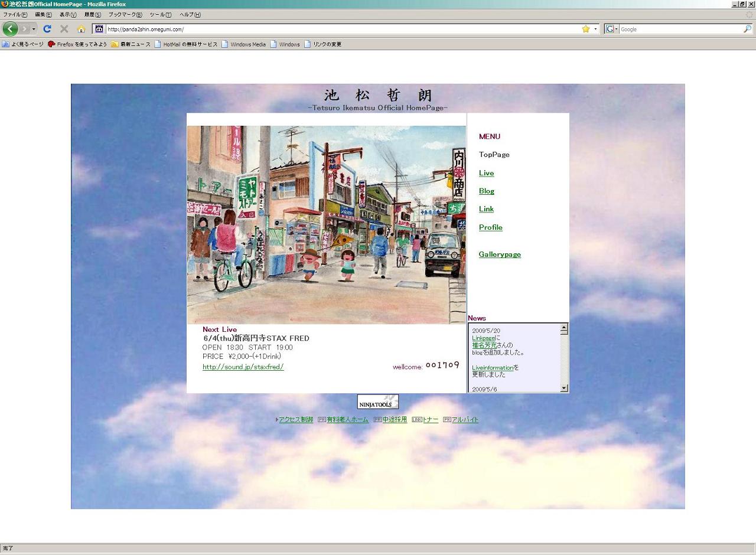
Task: Bookmark this page with the star icon
Action: click(x=586, y=29)
